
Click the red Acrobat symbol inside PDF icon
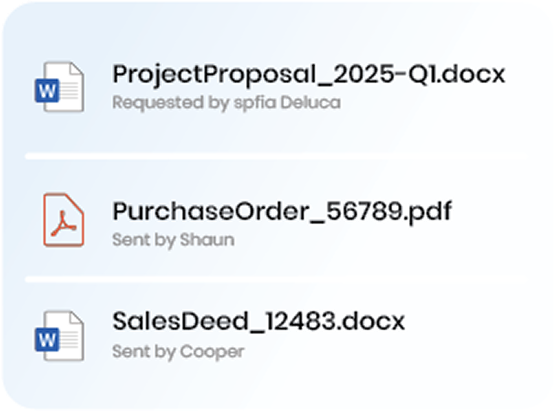click(63, 224)
